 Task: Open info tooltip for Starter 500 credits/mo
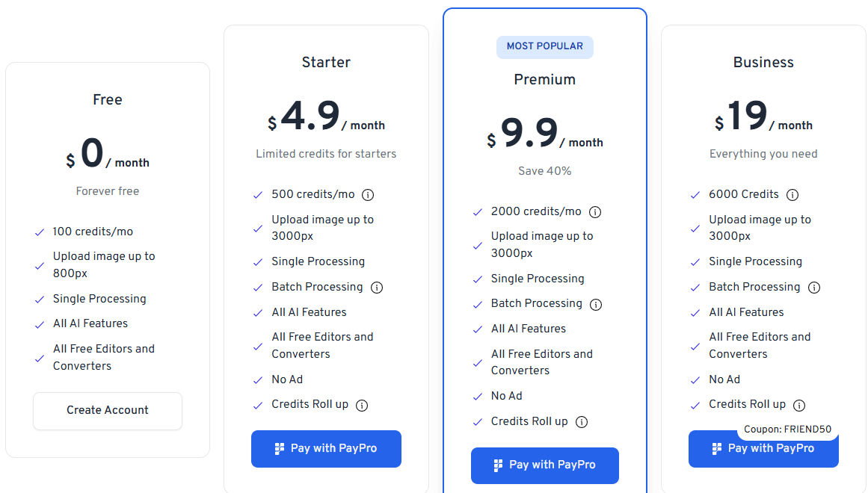coord(367,194)
